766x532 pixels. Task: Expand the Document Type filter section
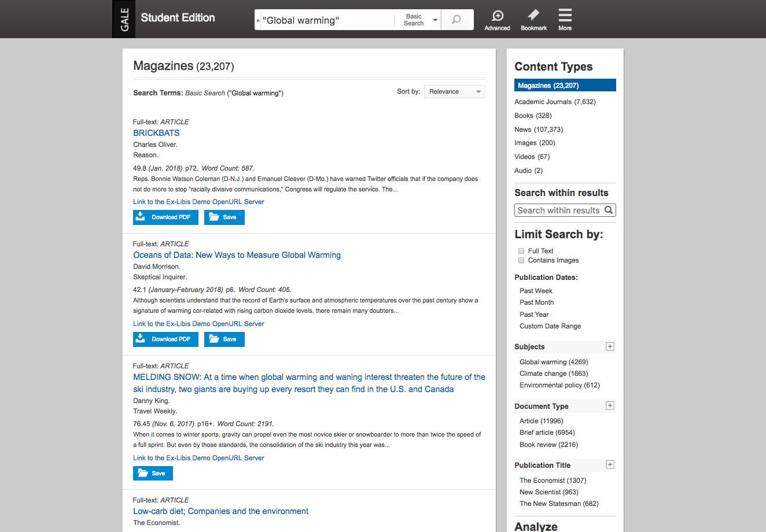click(610, 405)
